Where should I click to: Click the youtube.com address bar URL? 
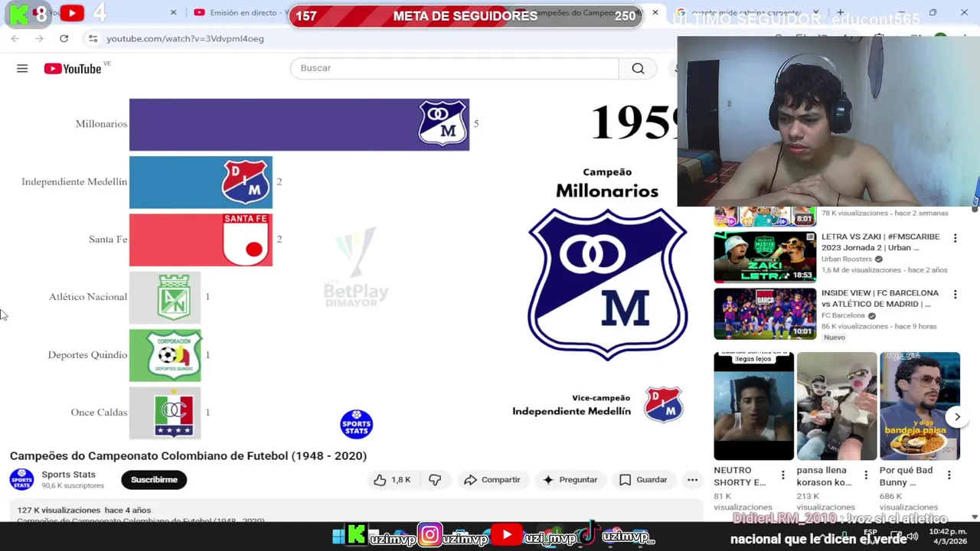(x=185, y=38)
